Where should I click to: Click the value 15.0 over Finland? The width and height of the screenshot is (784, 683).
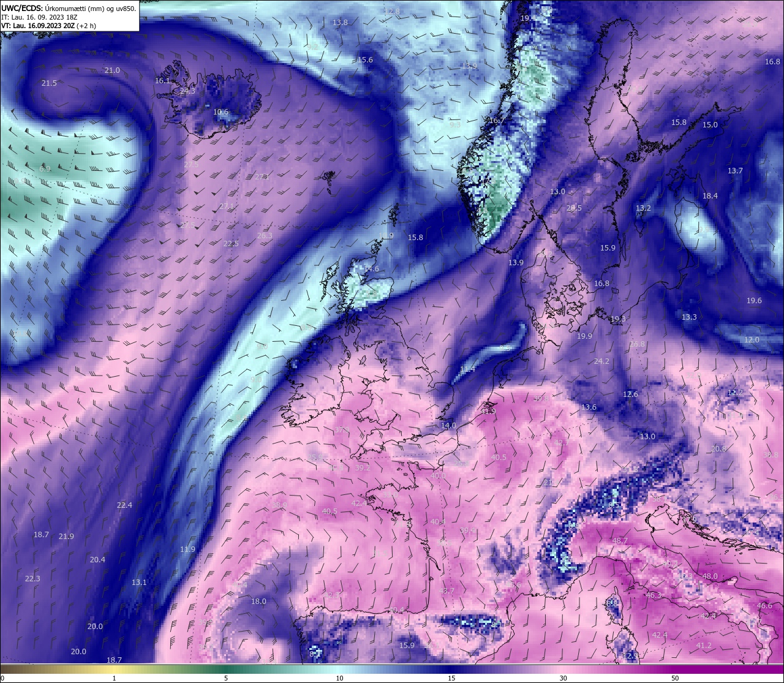pyautogui.click(x=710, y=125)
